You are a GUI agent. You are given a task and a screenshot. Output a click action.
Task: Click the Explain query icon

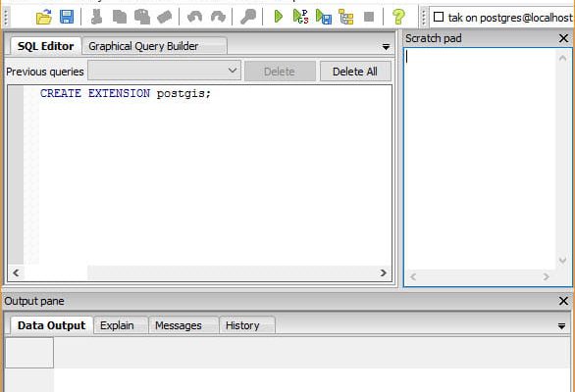pos(345,17)
